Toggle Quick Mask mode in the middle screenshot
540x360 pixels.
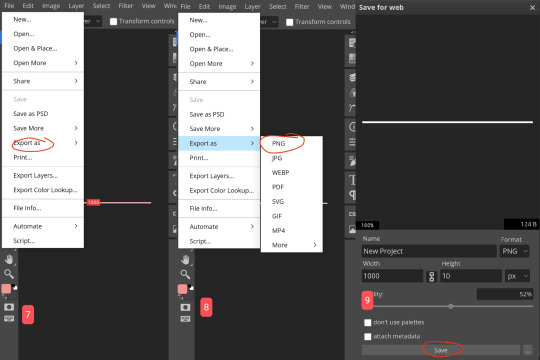click(185, 307)
